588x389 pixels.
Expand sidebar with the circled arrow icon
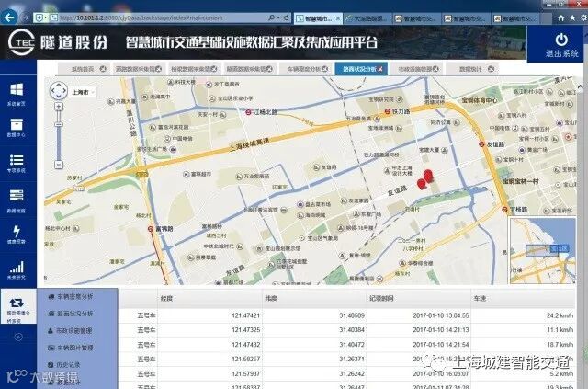[18, 337]
